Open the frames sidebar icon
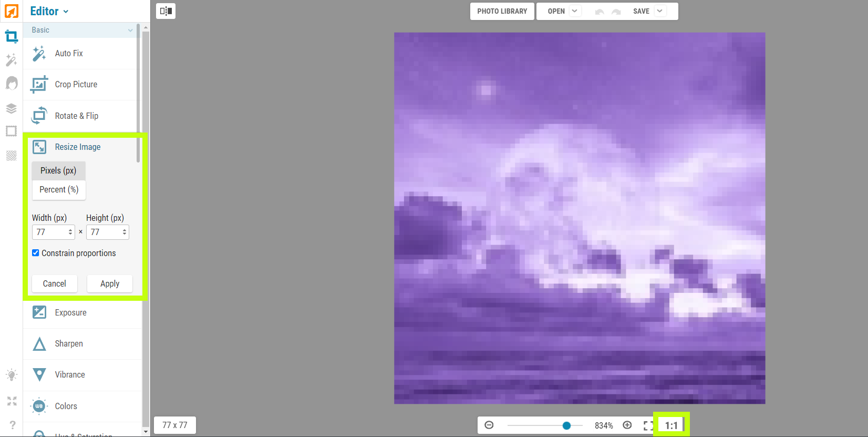The height and width of the screenshot is (437, 868). pos(11,131)
